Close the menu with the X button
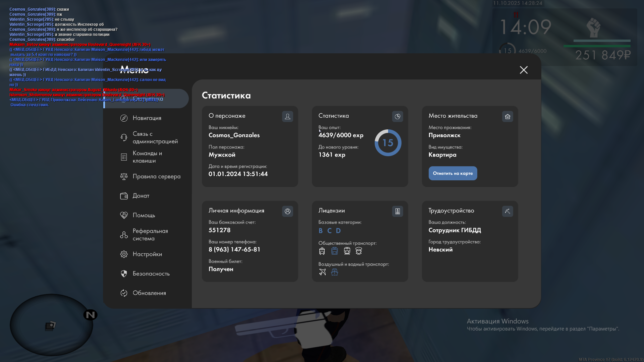Image resolution: width=644 pixels, height=362 pixels. (524, 70)
